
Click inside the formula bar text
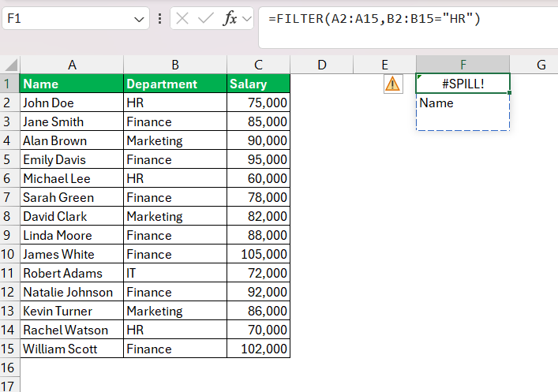[x=374, y=18]
